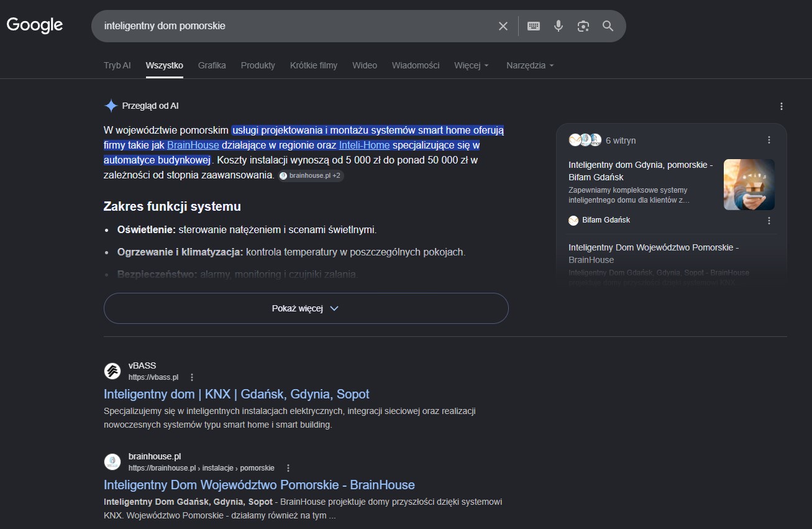Click the AI overview sparkle icon
The height and width of the screenshot is (529, 812).
point(111,106)
